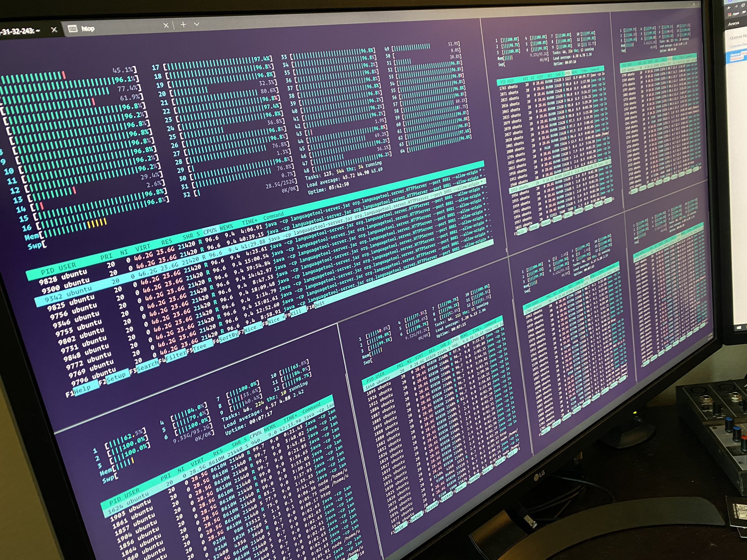This screenshot has height=560, width=747.
Task: Toggle F5 Tree view in the main pane
Action: click(x=200, y=346)
